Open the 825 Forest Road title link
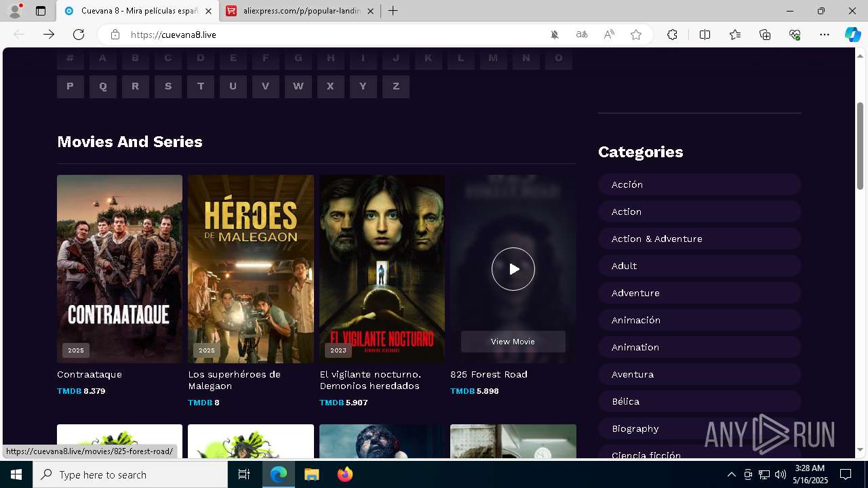The height and width of the screenshot is (488, 868). tap(489, 374)
